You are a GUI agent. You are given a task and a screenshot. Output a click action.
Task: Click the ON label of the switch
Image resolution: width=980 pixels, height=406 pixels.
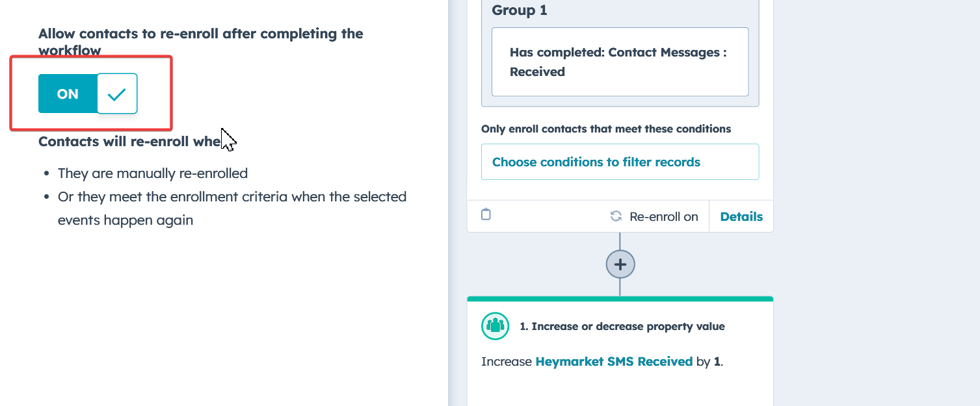pos(68,94)
